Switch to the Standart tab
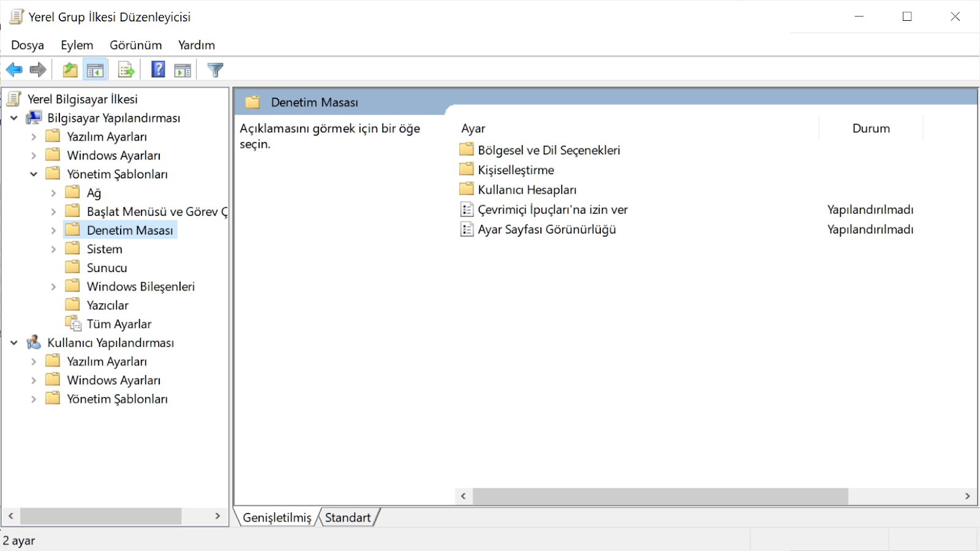Image resolution: width=980 pixels, height=551 pixels. pyautogui.click(x=348, y=517)
